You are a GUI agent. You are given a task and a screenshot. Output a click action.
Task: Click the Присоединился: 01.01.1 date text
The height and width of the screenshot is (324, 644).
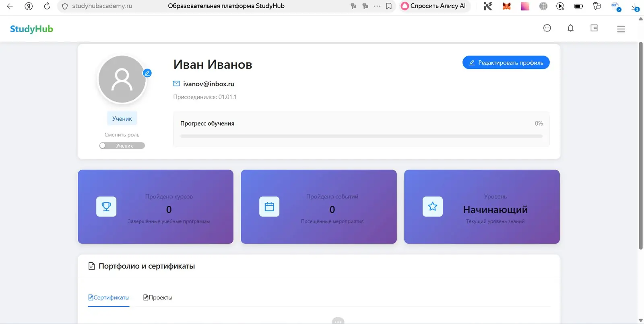tap(205, 97)
